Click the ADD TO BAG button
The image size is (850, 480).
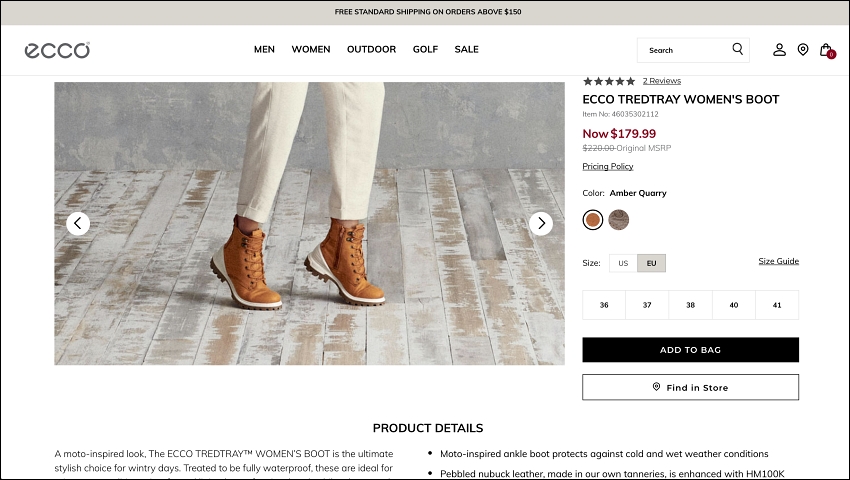(x=690, y=350)
